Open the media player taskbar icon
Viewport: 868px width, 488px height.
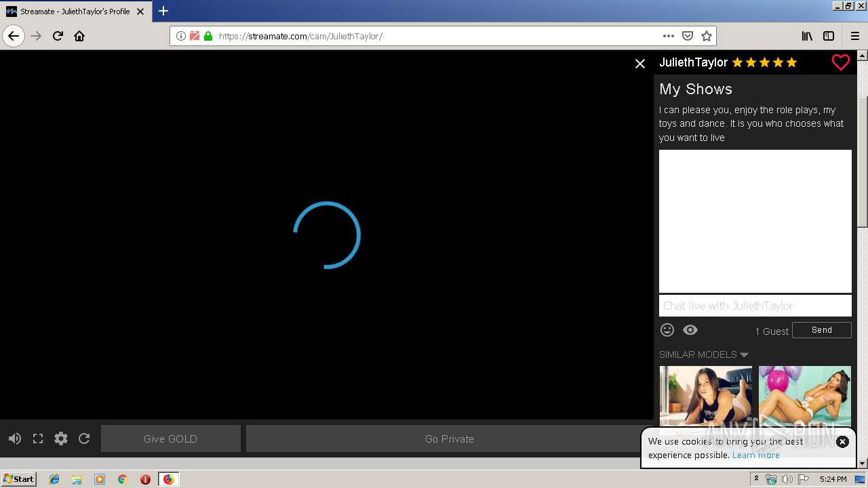pos(100,479)
